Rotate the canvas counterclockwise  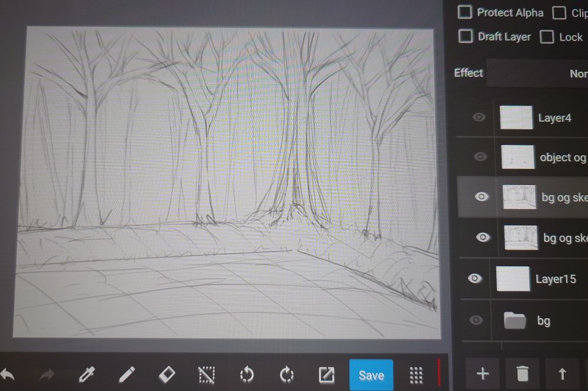247,373
